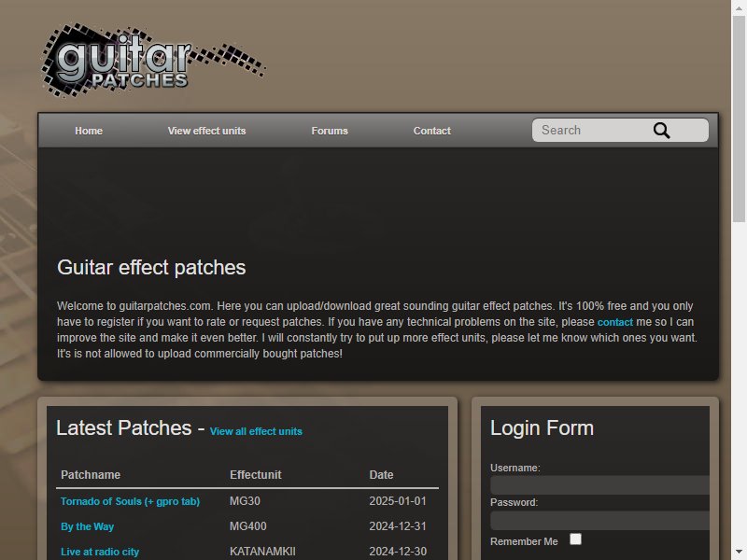Click the Guitar effect patches heading

click(x=151, y=268)
